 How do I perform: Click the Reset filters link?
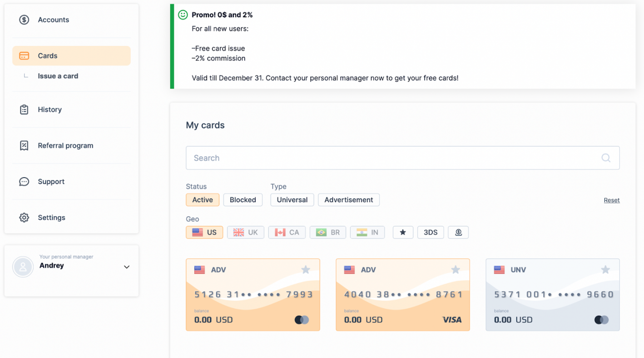click(612, 200)
